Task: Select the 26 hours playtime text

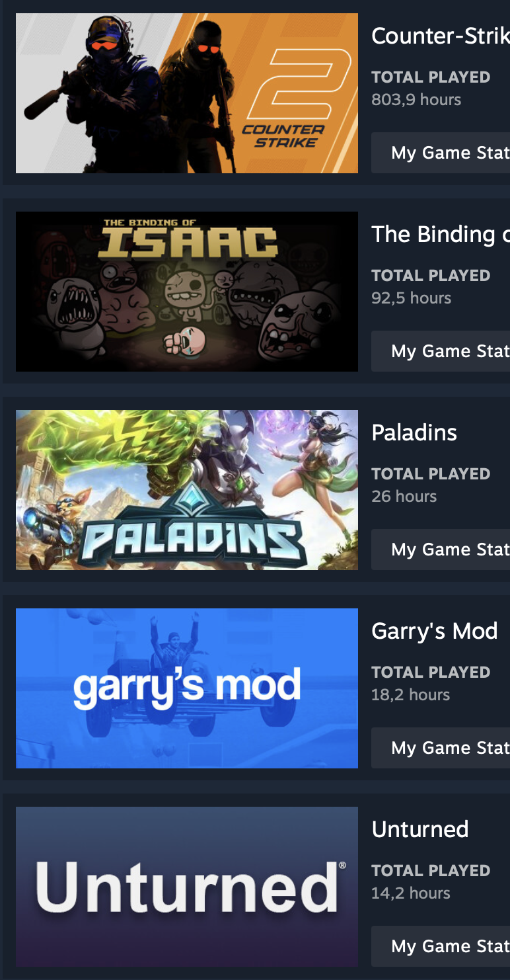Action: pyautogui.click(x=404, y=497)
